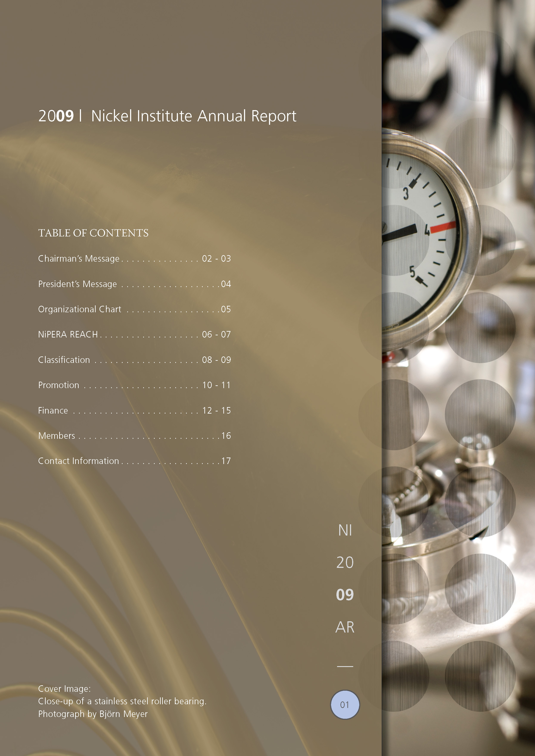Go to the Contact Information entry
The height and width of the screenshot is (756, 535).
(x=78, y=461)
